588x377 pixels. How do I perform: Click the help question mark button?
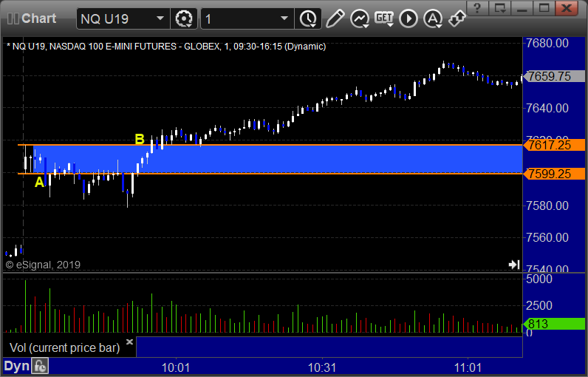coord(477,8)
